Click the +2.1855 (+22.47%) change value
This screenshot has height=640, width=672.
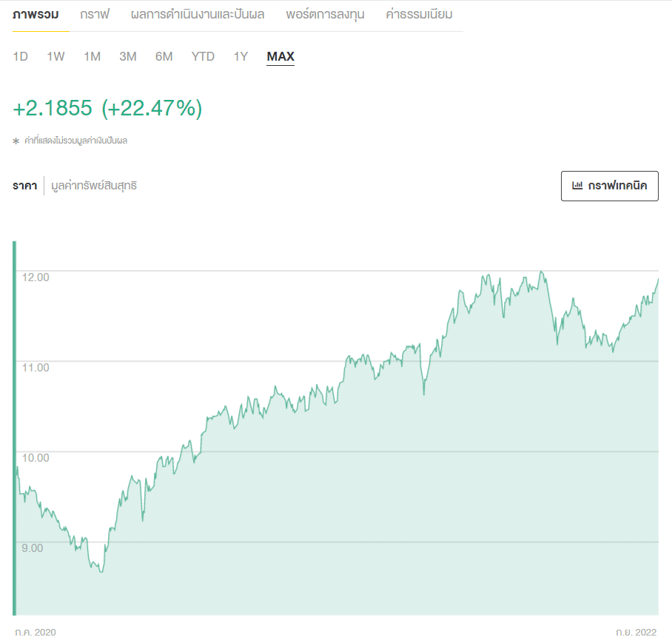coord(107,108)
